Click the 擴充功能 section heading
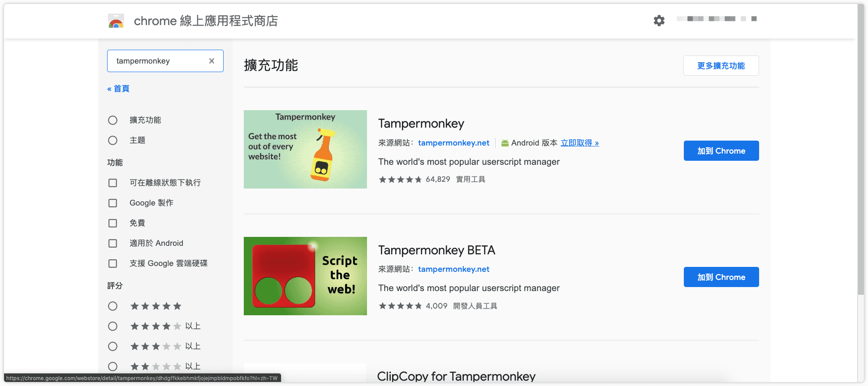Screen dimensions: 868x386 point(271,65)
